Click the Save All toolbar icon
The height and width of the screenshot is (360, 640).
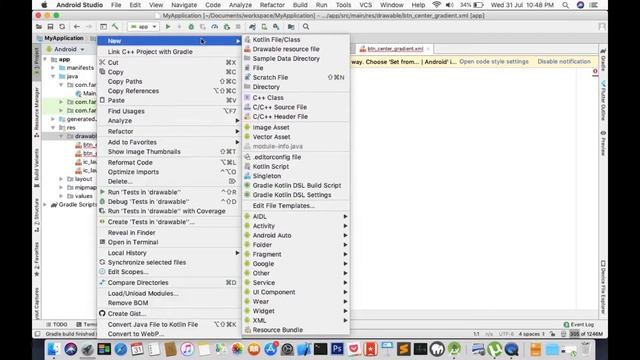(x=50, y=27)
